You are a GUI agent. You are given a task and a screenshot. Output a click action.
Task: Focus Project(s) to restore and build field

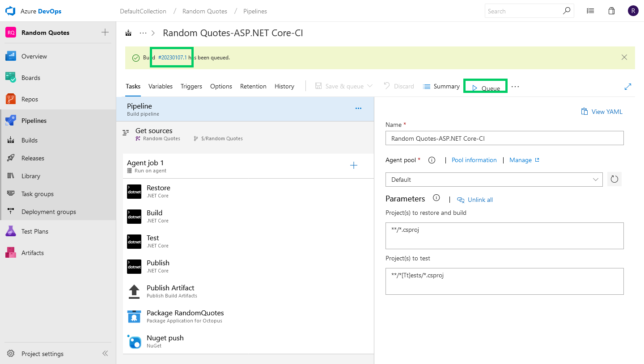coord(504,236)
